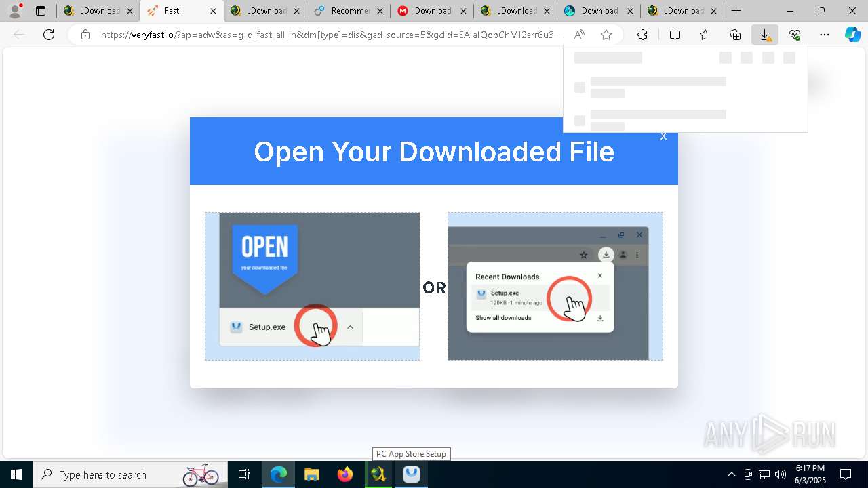Screen dimensions: 868x488
Task: Open the tab actions menu icon
Action: [41, 11]
